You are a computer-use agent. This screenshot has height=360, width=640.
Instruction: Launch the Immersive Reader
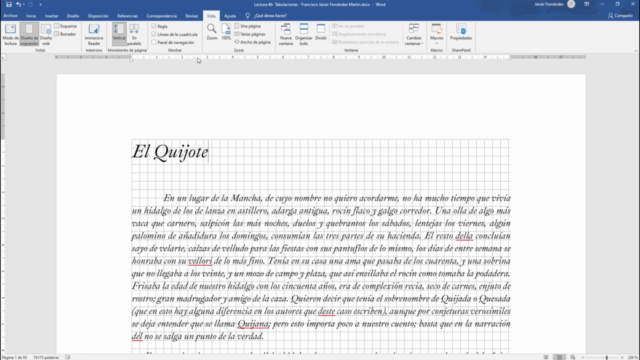click(94, 34)
